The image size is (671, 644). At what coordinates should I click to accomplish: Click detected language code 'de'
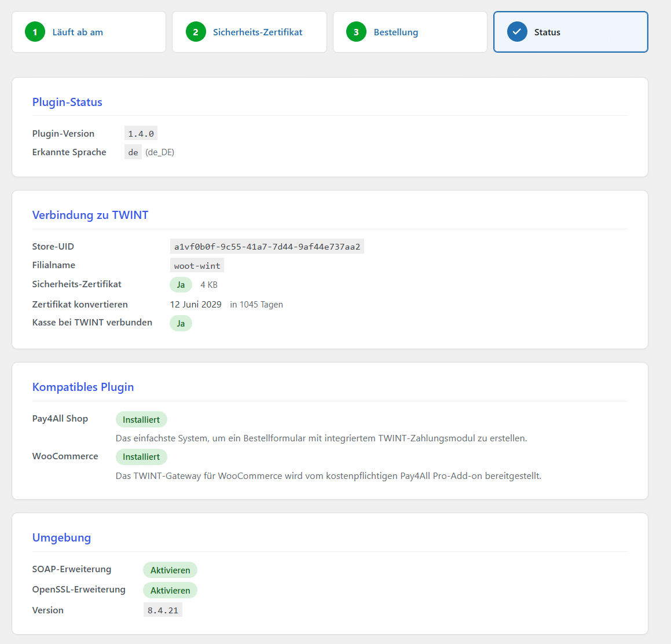click(x=133, y=152)
